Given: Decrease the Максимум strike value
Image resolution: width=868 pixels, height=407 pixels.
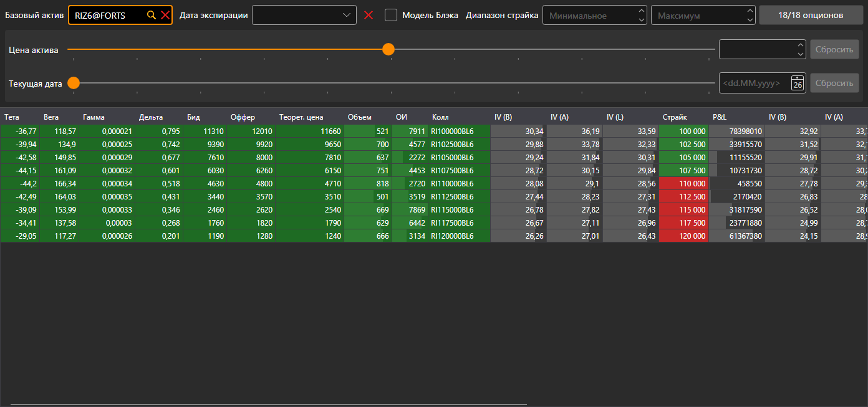Looking at the screenshot, I should point(750,19).
